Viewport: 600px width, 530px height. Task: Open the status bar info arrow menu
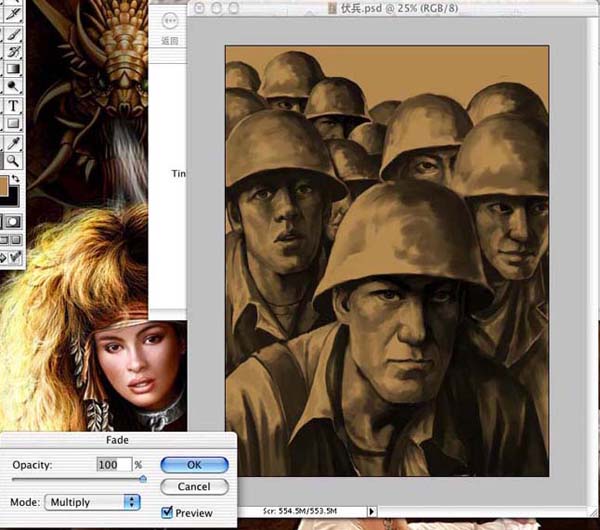372,511
